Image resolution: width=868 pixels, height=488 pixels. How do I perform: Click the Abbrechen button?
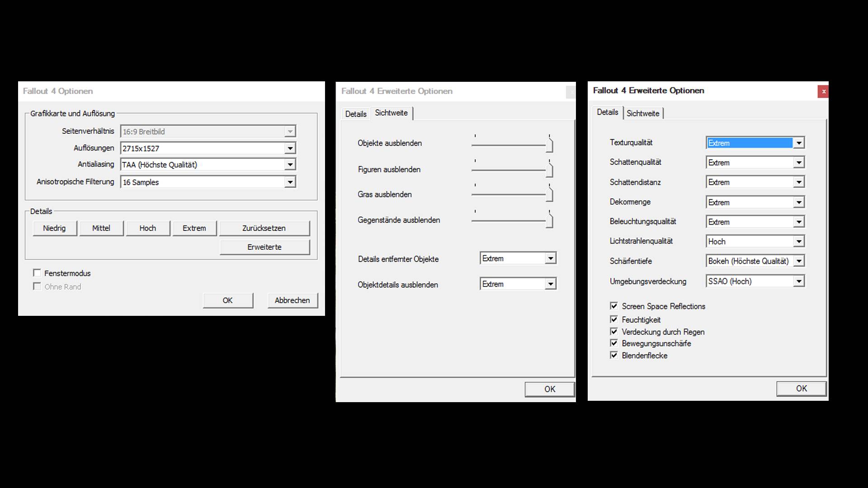pos(292,300)
